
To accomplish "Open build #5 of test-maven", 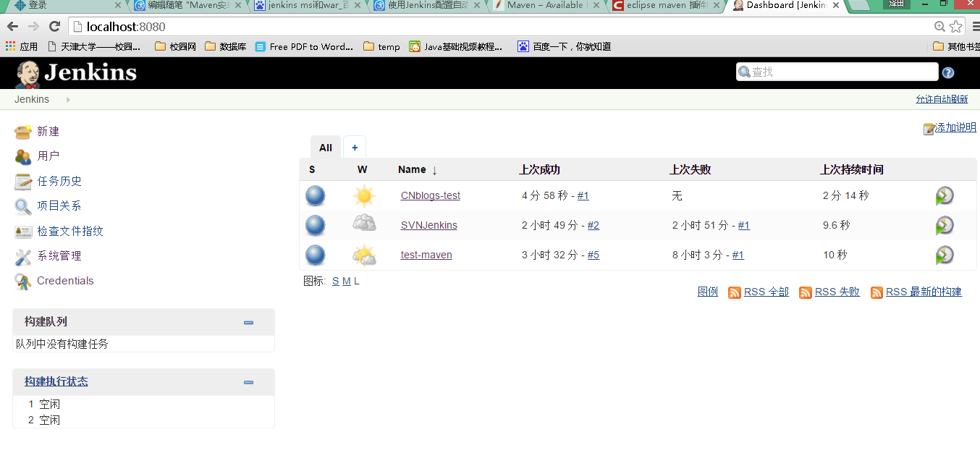I will click(594, 255).
